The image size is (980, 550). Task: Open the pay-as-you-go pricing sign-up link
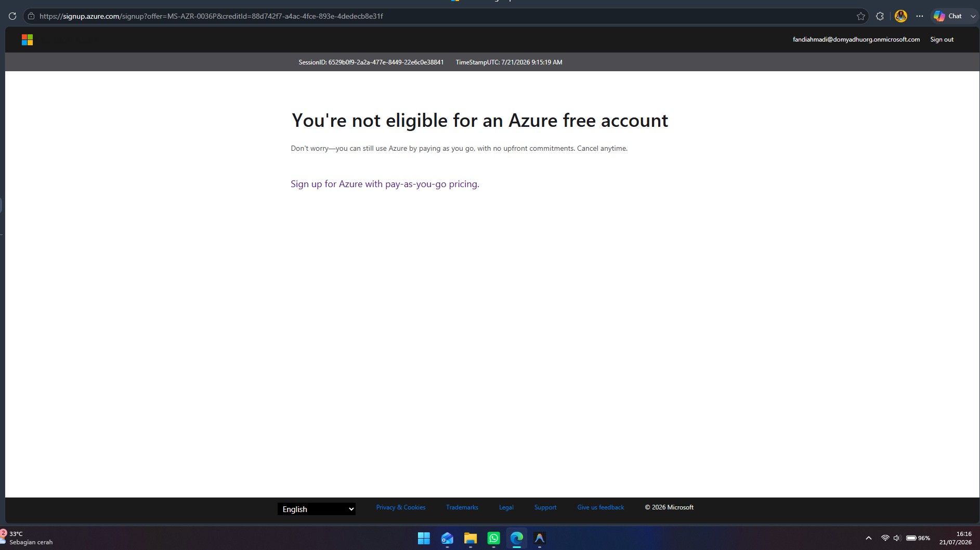[385, 184]
